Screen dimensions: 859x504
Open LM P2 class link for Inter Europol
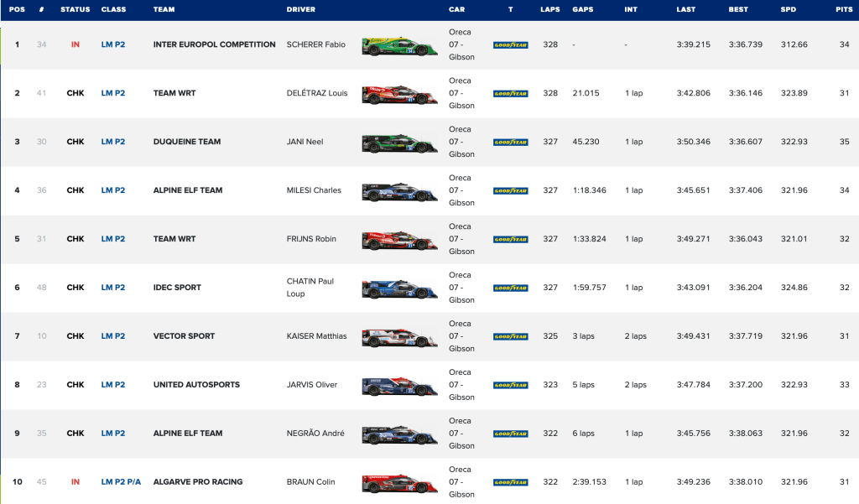[x=113, y=44]
